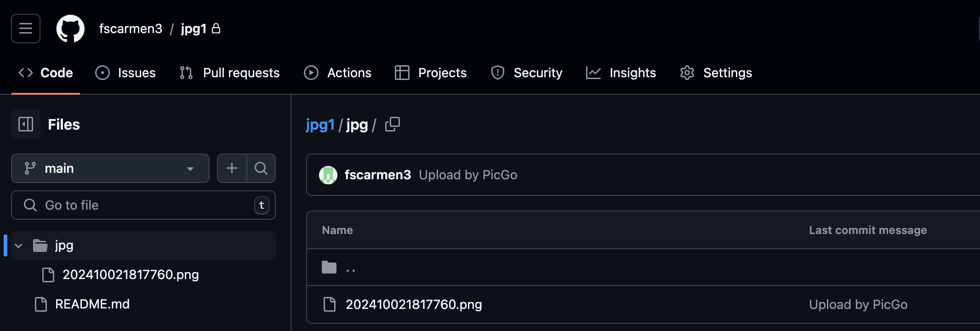
Task: Open the hamburger navigation menu
Action: coord(26,29)
